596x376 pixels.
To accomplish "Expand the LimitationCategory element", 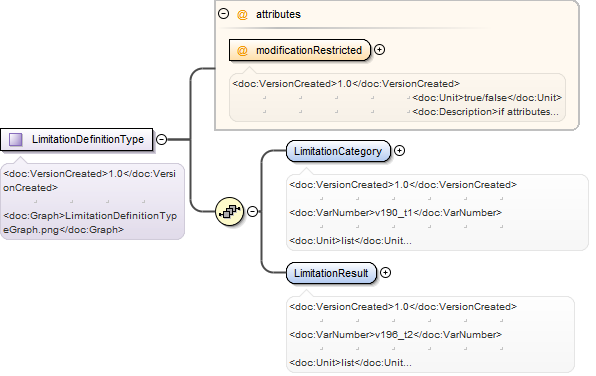I will [x=399, y=151].
